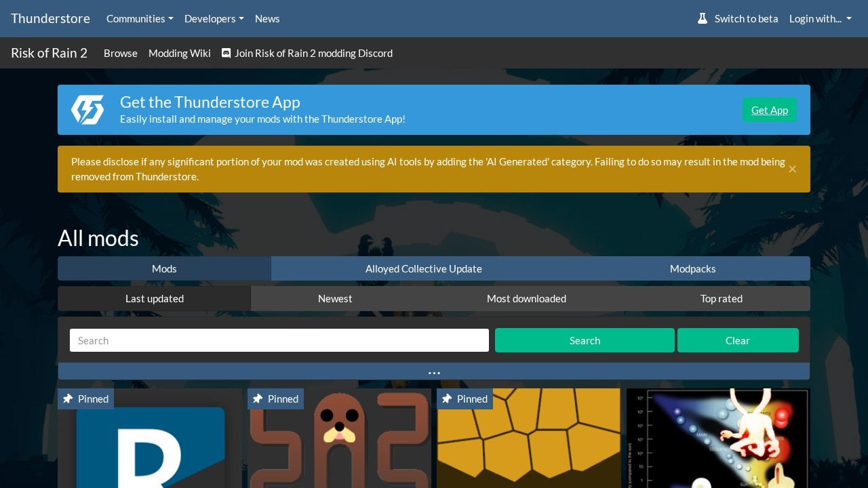This screenshot has height=488, width=868.
Task: Click the beta flask icon
Action: tap(703, 18)
